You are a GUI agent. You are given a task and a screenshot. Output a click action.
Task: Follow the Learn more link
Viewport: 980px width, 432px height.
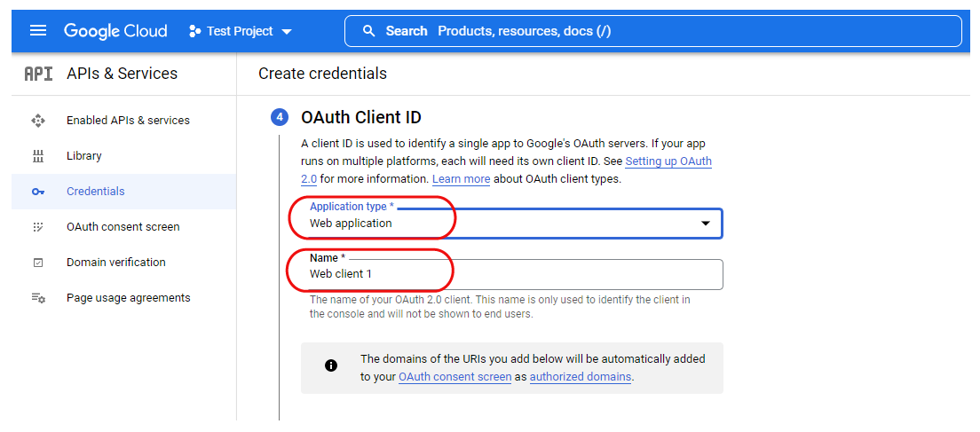pyautogui.click(x=461, y=179)
